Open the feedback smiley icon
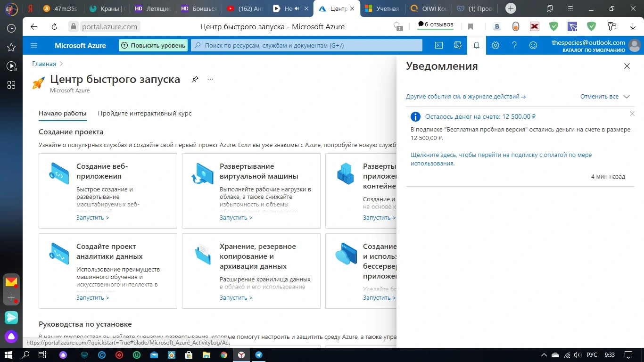The height and width of the screenshot is (362, 644). tap(533, 45)
